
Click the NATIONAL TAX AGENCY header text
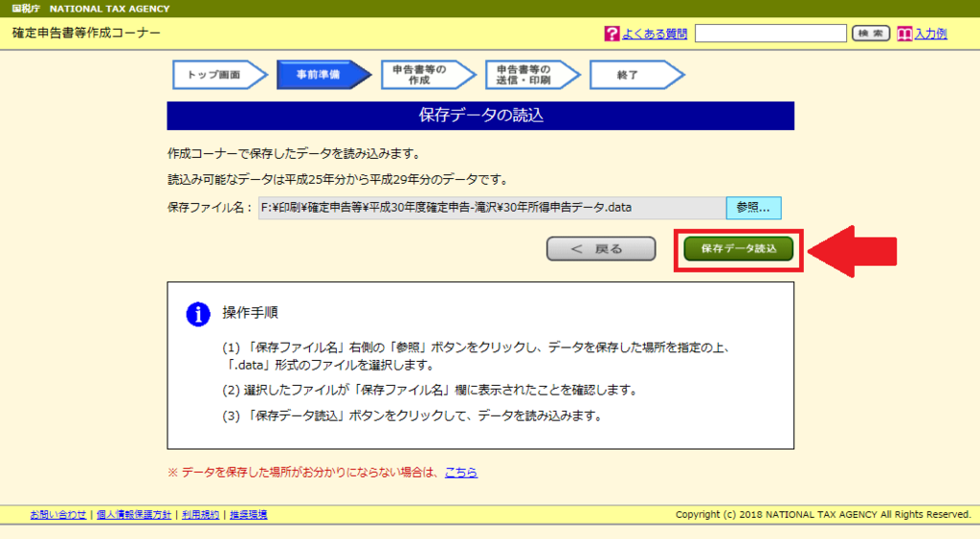109,9
